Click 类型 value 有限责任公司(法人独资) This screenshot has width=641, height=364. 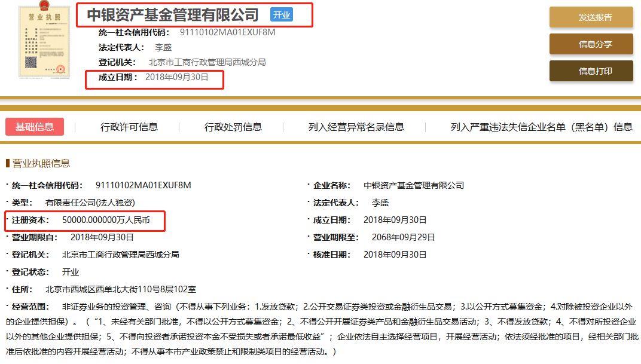(x=90, y=203)
